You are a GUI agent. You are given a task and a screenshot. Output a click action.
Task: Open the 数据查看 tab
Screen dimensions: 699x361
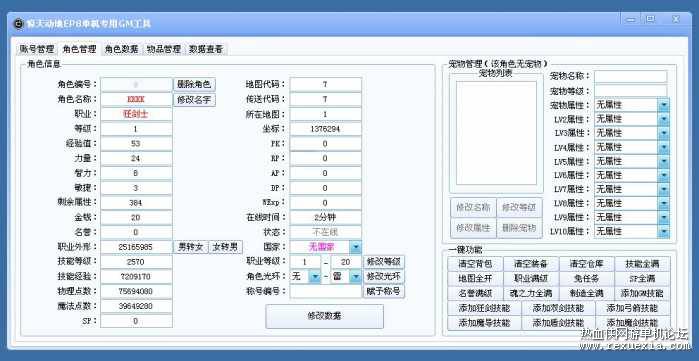pos(206,49)
